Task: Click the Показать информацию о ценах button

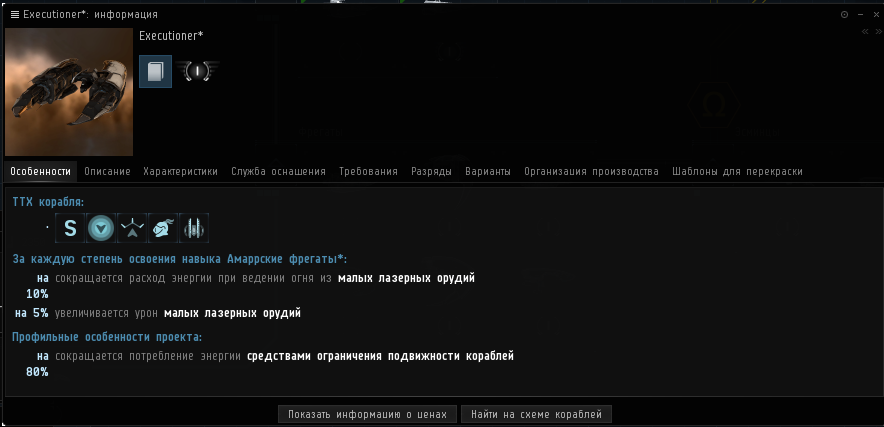Action: pyautogui.click(x=368, y=414)
